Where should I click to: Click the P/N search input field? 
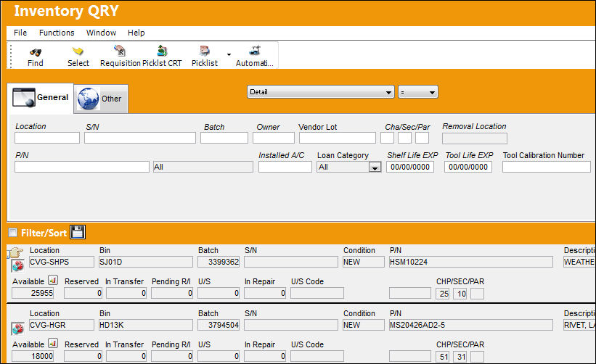pos(82,167)
